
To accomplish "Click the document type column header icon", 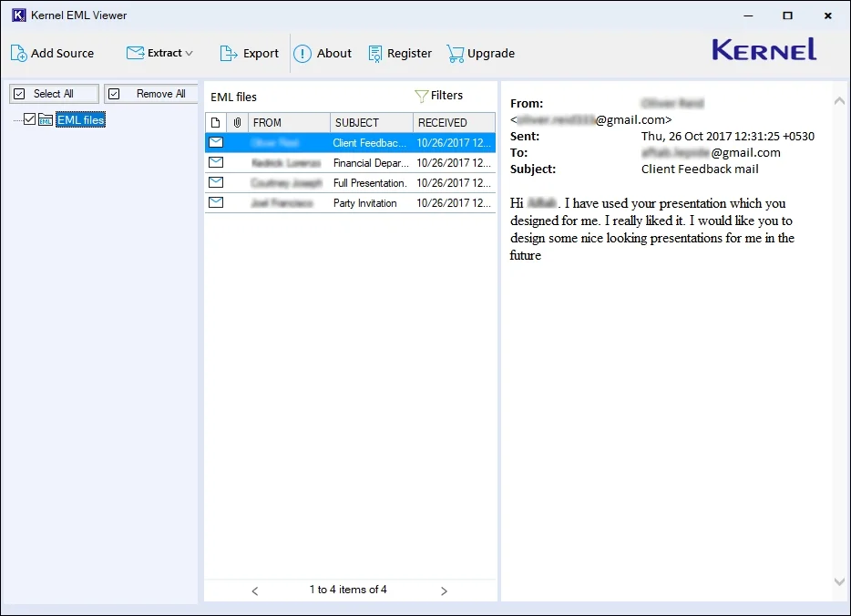I will [x=215, y=121].
